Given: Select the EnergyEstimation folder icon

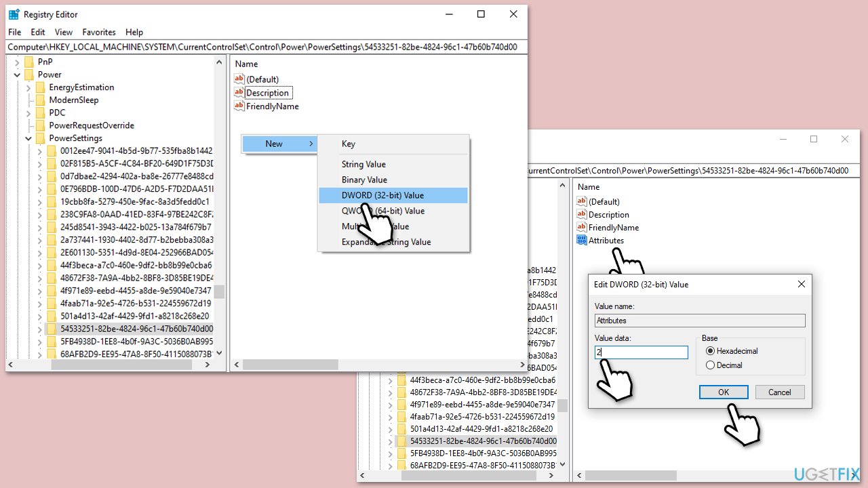Looking at the screenshot, I should coord(40,87).
